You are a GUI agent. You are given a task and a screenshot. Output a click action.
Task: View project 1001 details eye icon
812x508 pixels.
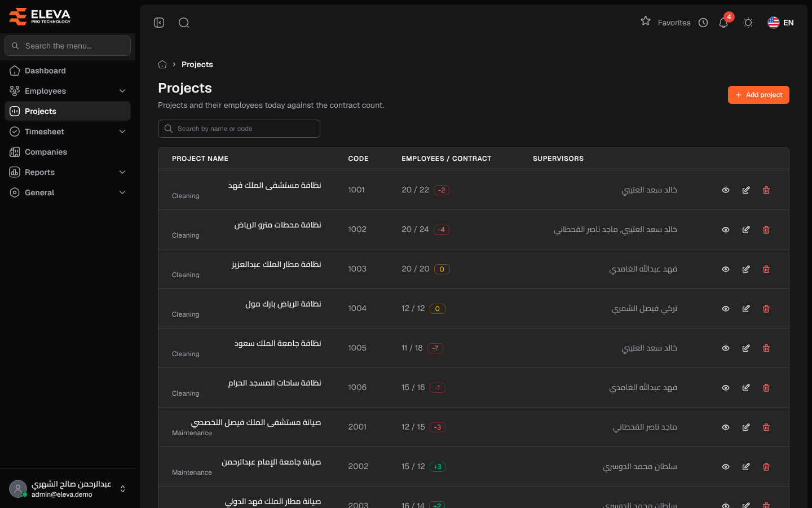tap(726, 190)
